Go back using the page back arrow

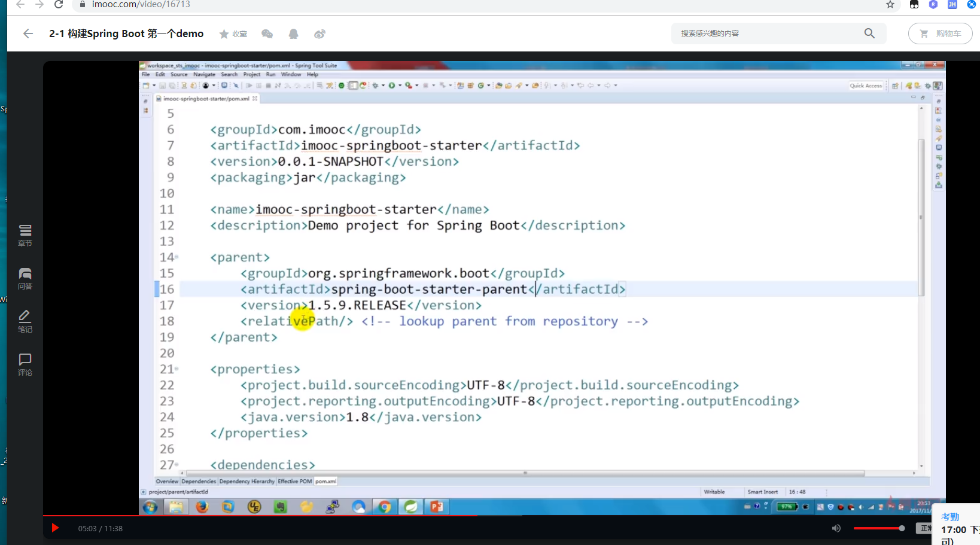[x=28, y=34]
